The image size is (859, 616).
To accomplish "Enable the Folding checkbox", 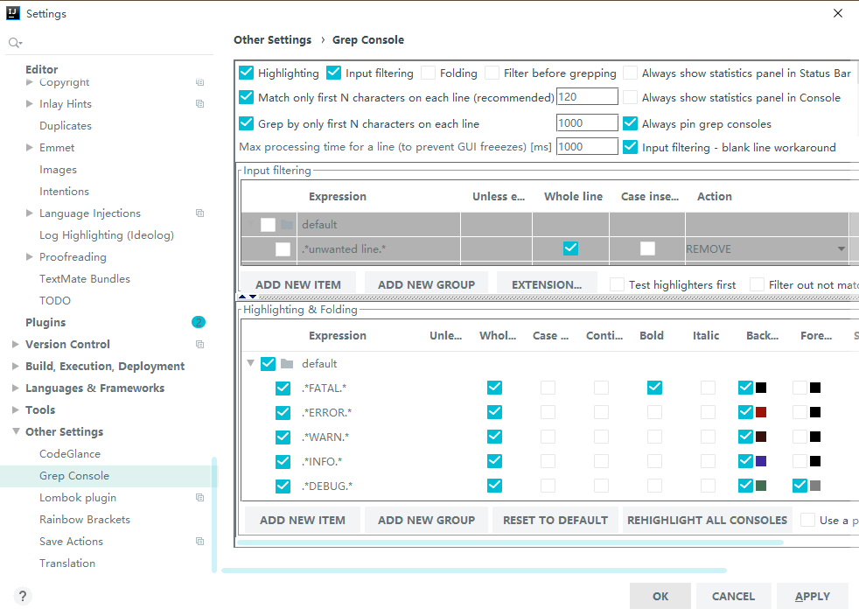I will click(429, 73).
